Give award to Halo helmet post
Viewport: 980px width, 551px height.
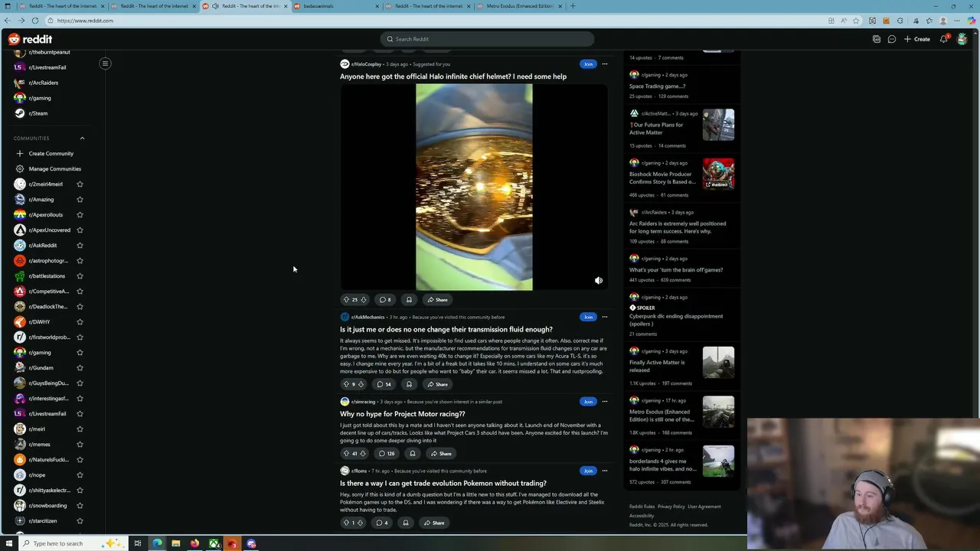pos(409,300)
